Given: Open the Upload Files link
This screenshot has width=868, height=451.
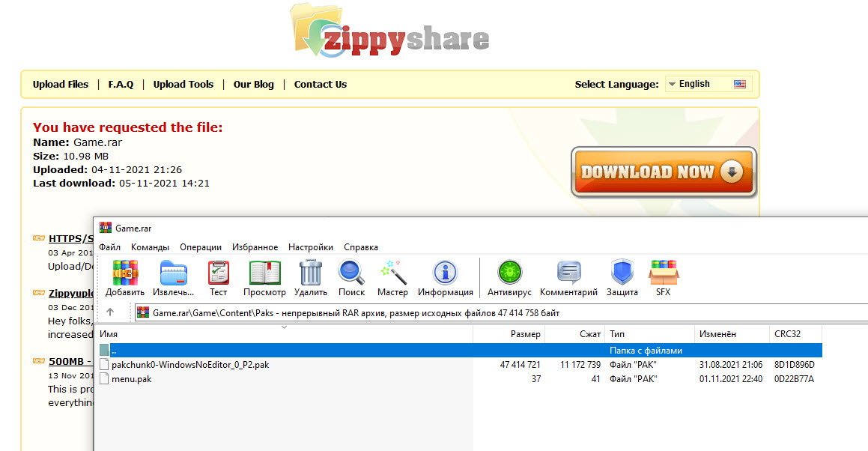Looking at the screenshot, I should point(61,85).
